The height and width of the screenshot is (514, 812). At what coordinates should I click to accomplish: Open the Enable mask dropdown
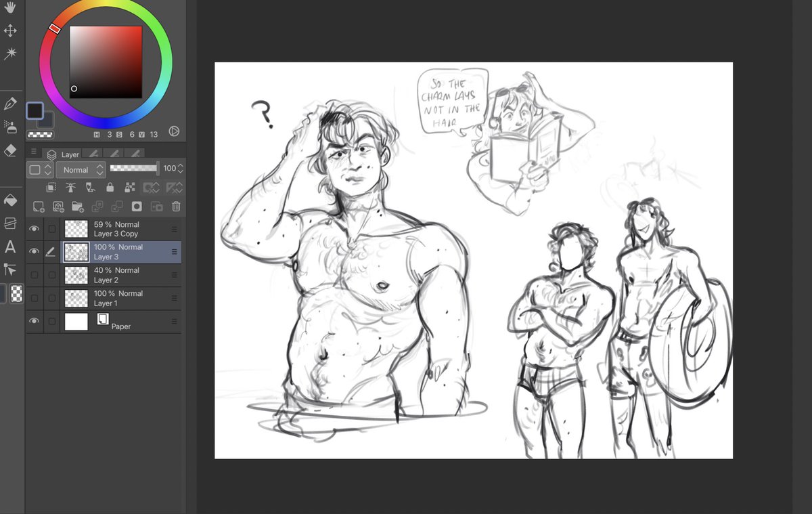152,188
